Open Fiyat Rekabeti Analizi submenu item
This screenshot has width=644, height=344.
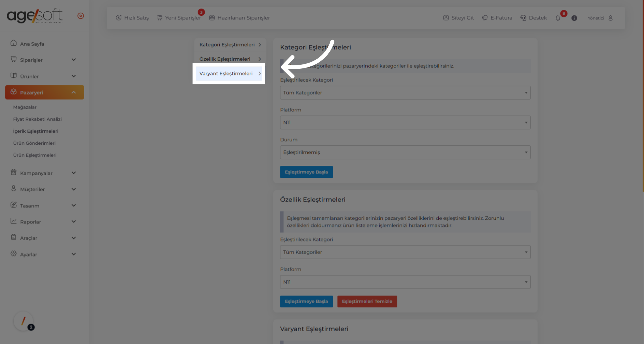[37, 119]
